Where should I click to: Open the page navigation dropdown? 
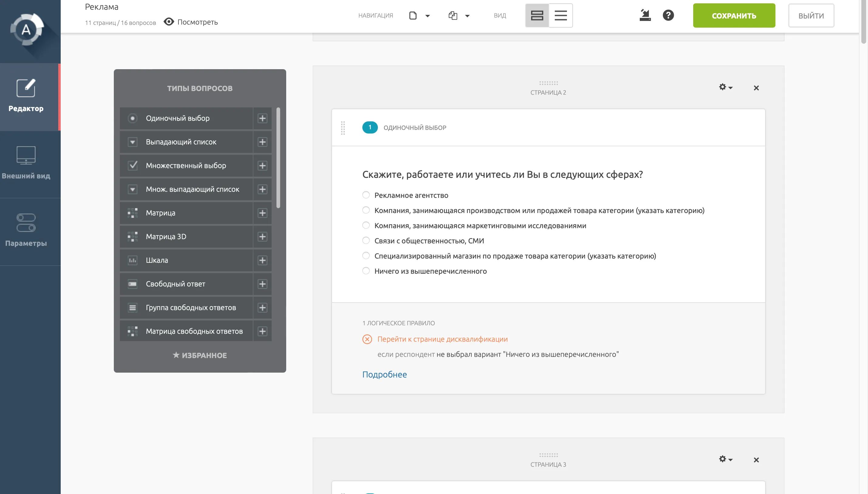pyautogui.click(x=419, y=15)
